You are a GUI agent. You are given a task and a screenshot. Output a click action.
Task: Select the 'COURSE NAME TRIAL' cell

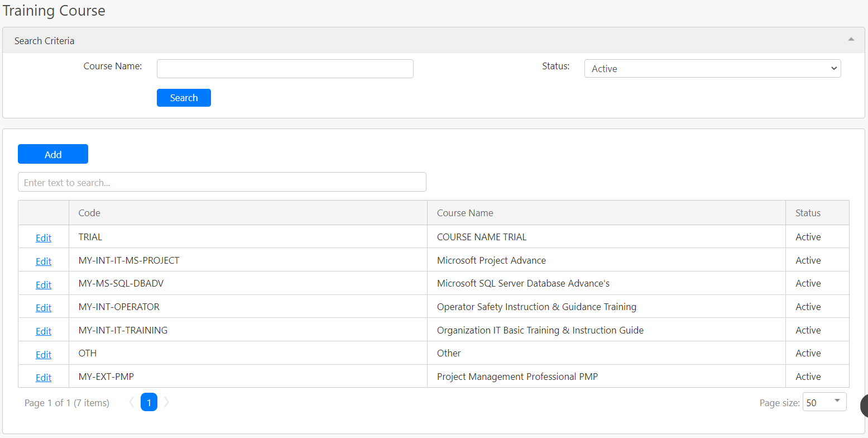click(x=606, y=237)
